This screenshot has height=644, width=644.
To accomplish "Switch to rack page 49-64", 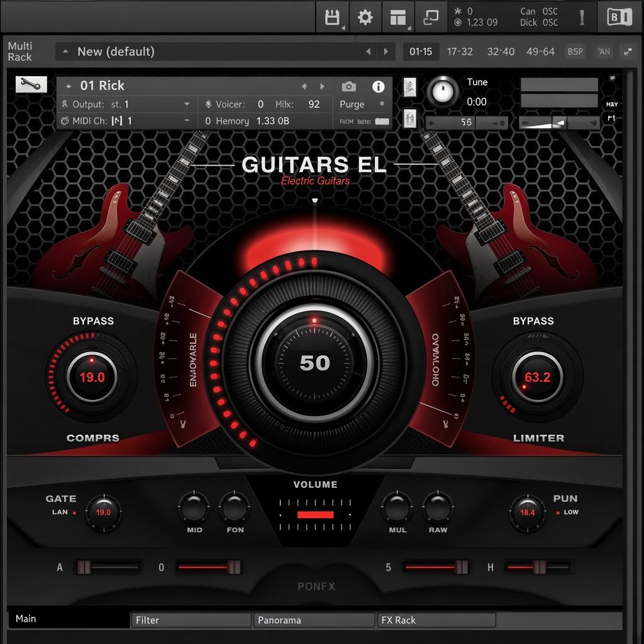I will pyautogui.click(x=540, y=52).
